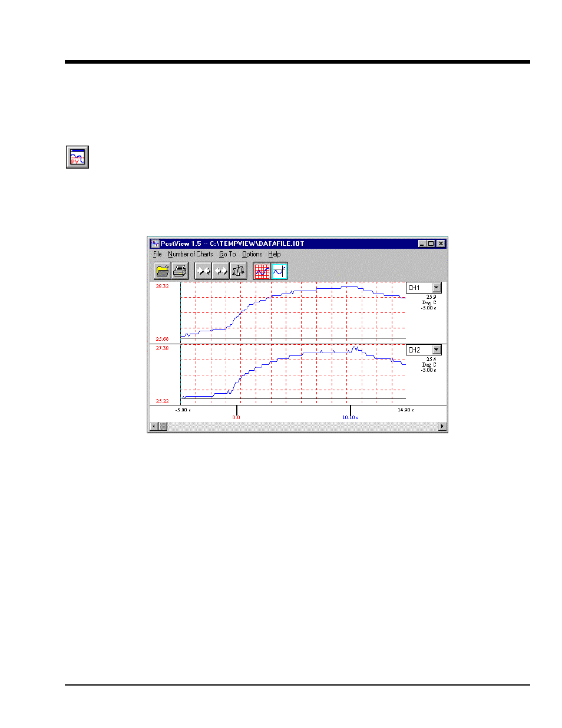Viewport: 562px width, 728px height.
Task: Open the Help menu
Action: click(275, 254)
